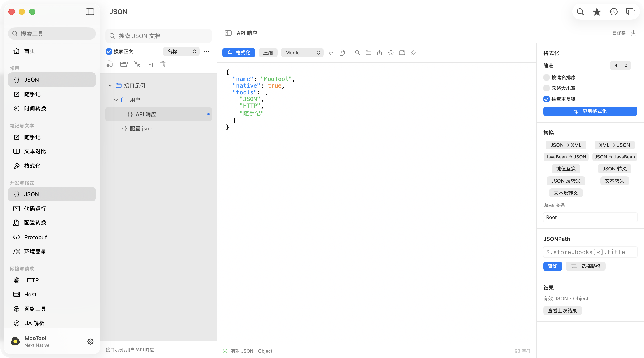Open Protobuf tool in sidebar

tap(52, 237)
